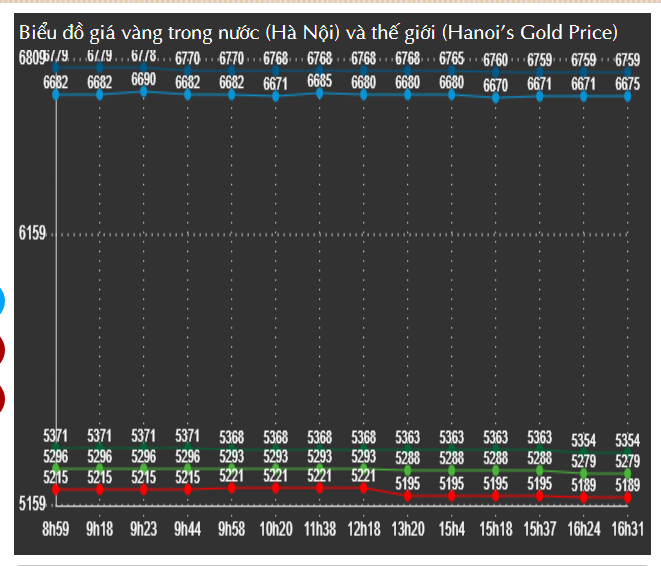Click the lowest dark red circle on left edge
The height and width of the screenshot is (566, 661).
tap(2, 398)
